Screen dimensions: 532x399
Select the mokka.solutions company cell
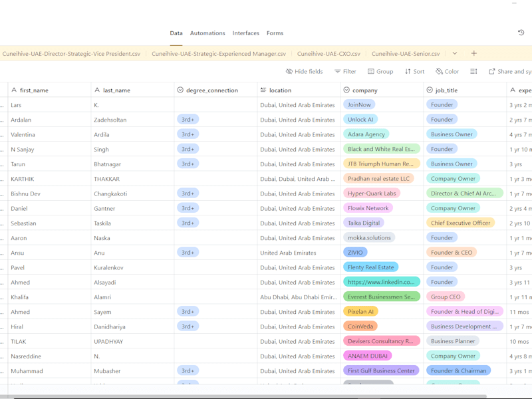tap(382, 238)
